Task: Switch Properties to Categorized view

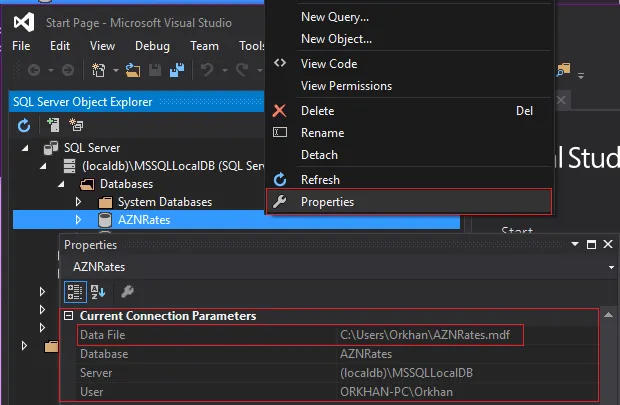Action: (75, 292)
